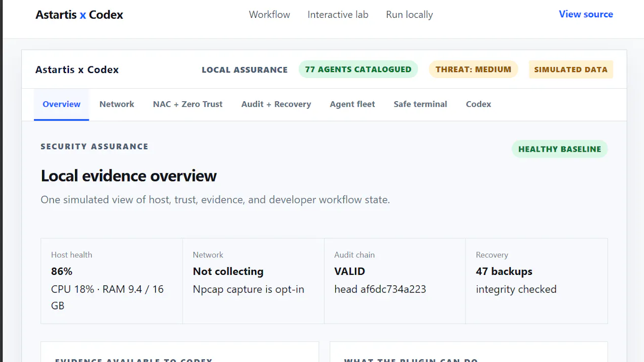
Task: Click the Astartis x Codex site logo
Action: (79, 15)
